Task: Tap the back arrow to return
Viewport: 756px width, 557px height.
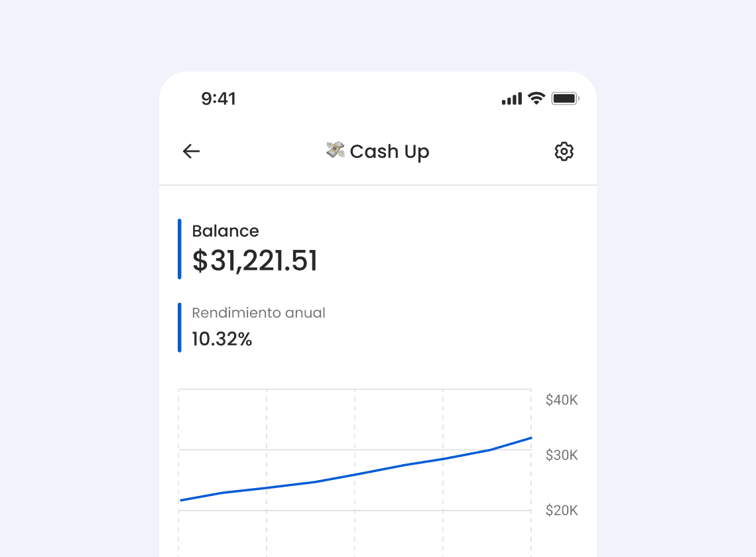Action: click(x=191, y=151)
